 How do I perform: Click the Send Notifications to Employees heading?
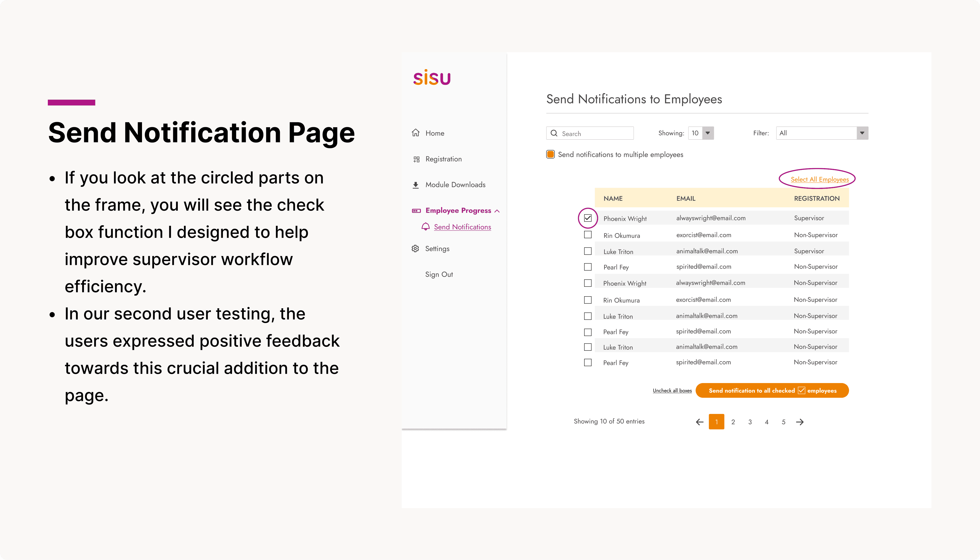634,99
